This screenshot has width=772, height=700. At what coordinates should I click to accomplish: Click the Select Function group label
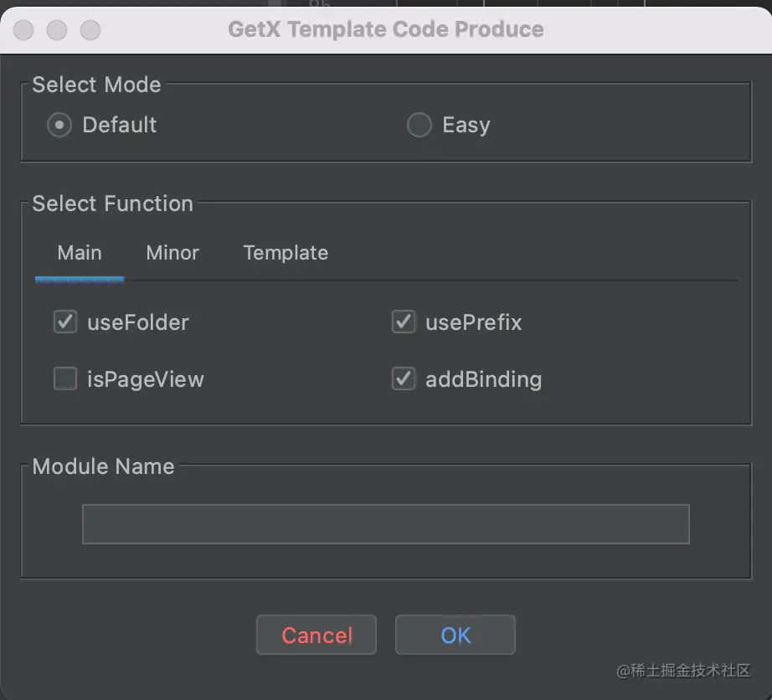click(x=112, y=203)
